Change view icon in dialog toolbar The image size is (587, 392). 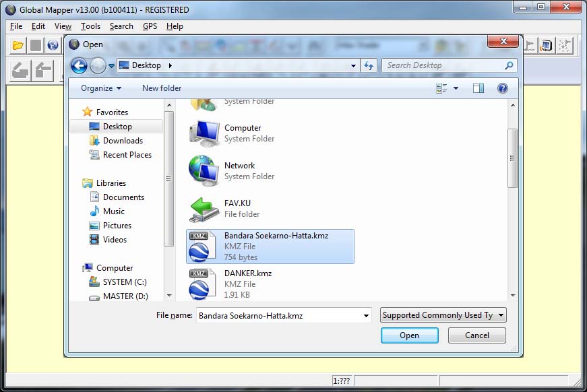pyautogui.click(x=441, y=88)
